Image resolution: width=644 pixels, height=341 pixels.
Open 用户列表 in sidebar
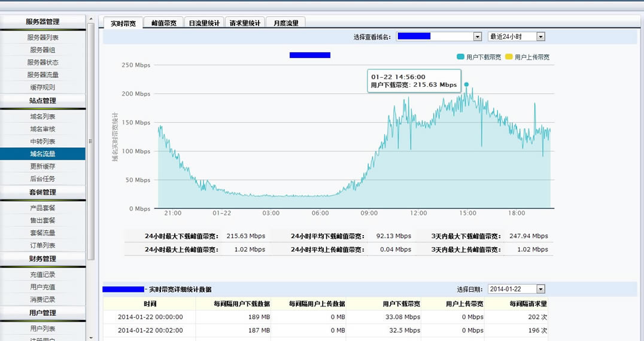click(x=42, y=328)
